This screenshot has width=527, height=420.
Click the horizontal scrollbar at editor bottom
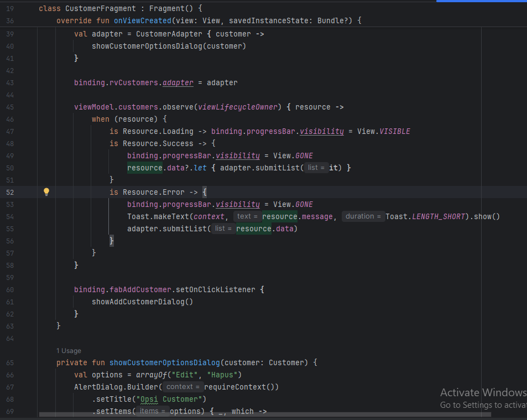[265, 414]
